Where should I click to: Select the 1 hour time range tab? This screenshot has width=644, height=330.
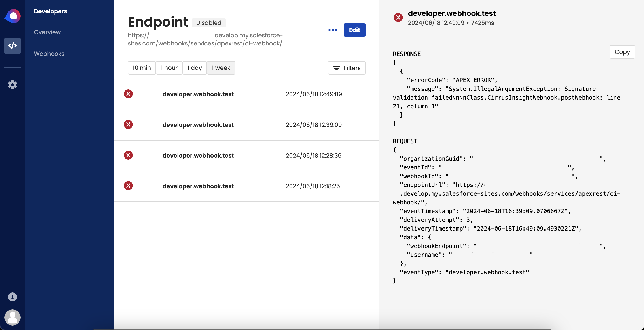(x=169, y=68)
